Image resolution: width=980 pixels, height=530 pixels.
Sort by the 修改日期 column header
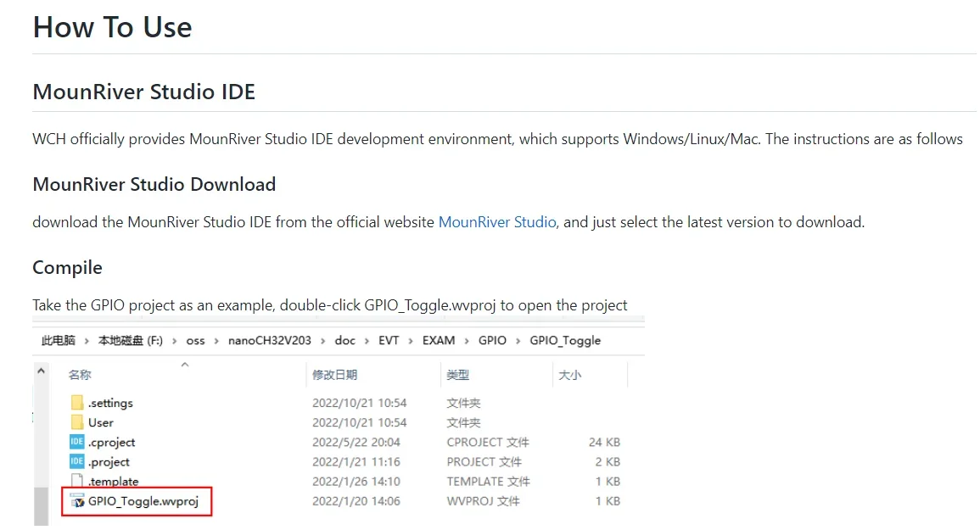(x=334, y=374)
